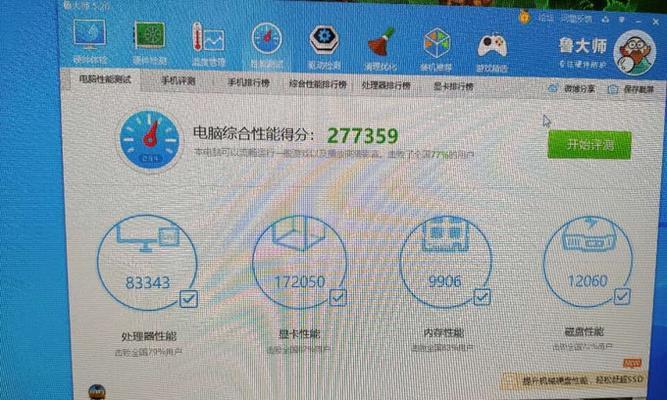Open the 清理优化 broom icon
The image size is (667, 400).
(x=381, y=42)
